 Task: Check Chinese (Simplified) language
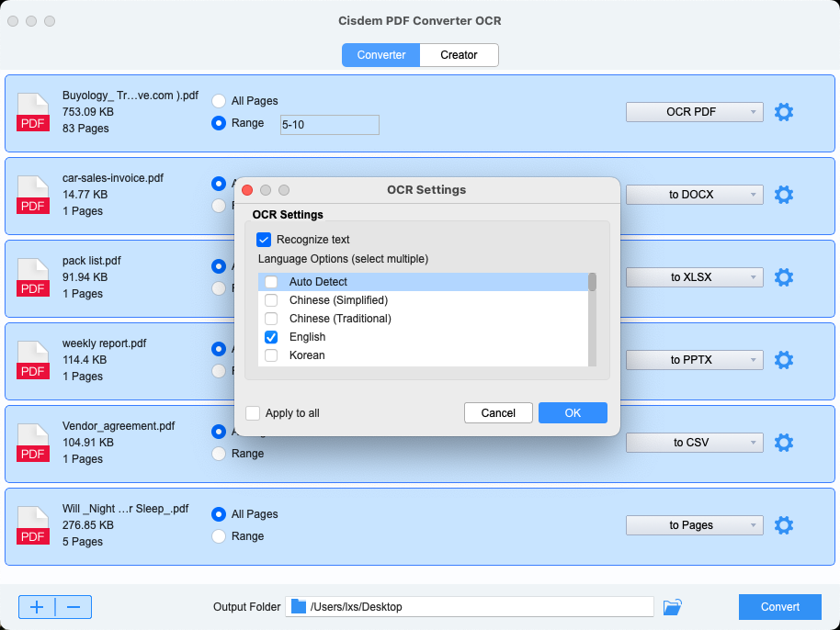271,300
